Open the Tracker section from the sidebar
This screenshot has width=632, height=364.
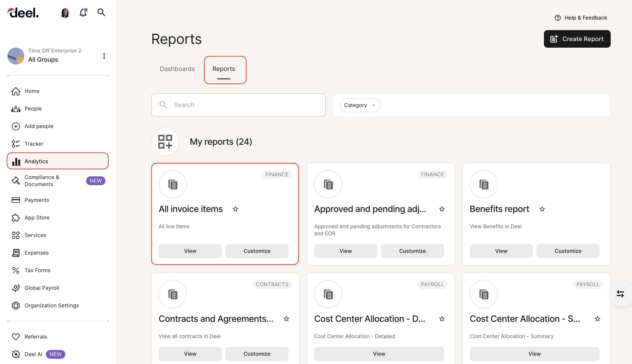[x=34, y=144]
